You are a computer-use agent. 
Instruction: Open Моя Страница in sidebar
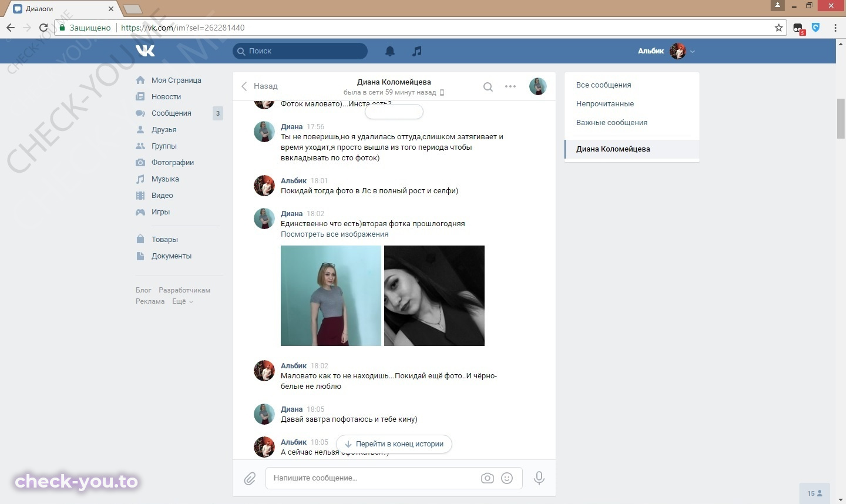[176, 80]
